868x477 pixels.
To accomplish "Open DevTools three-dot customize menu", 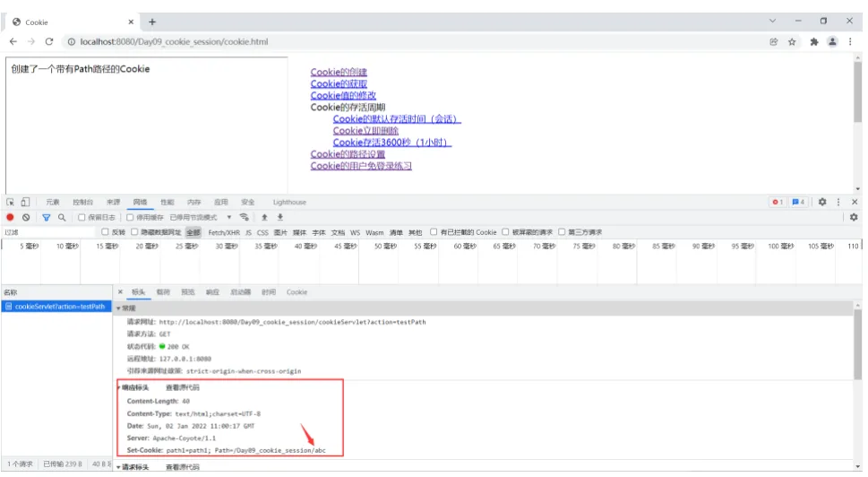I will point(838,203).
